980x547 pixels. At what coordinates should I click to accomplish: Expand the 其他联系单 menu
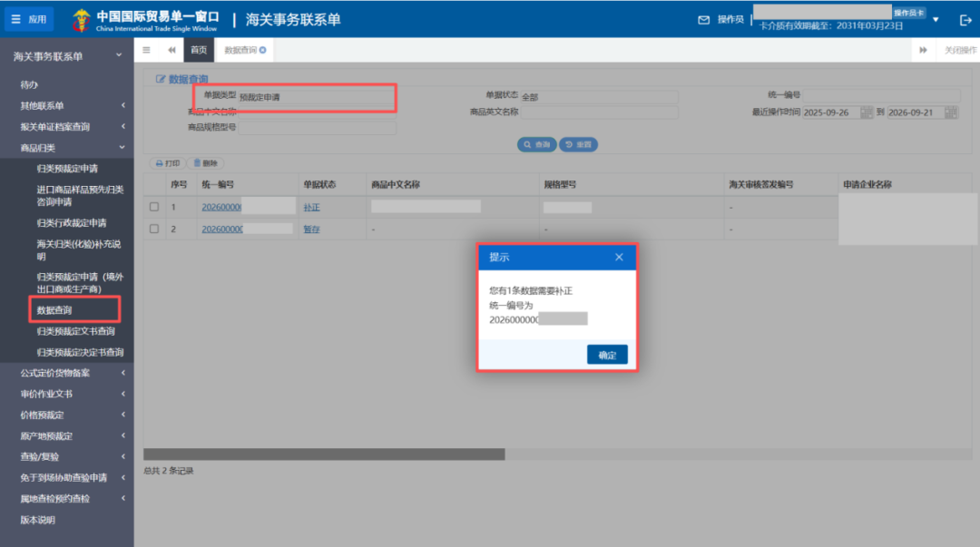point(67,105)
